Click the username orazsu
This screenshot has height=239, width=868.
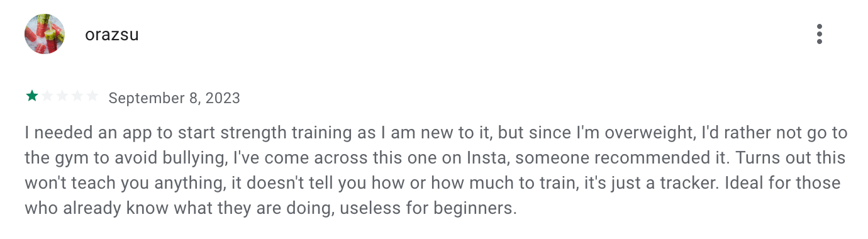pos(112,35)
